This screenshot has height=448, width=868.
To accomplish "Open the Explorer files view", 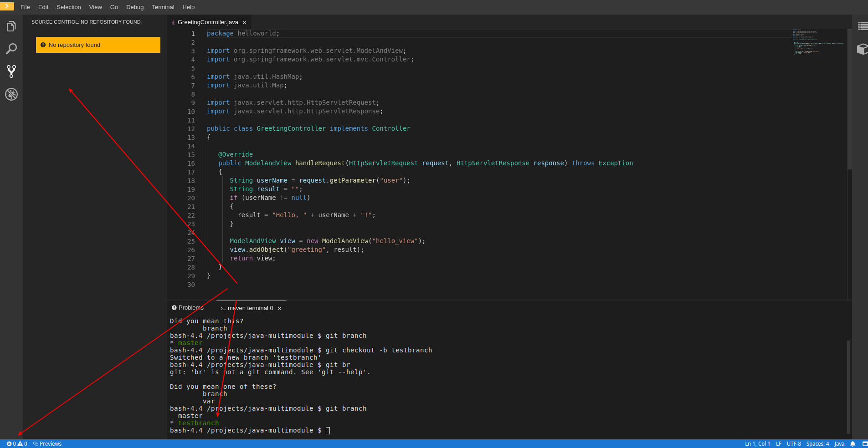I will 11,26.
